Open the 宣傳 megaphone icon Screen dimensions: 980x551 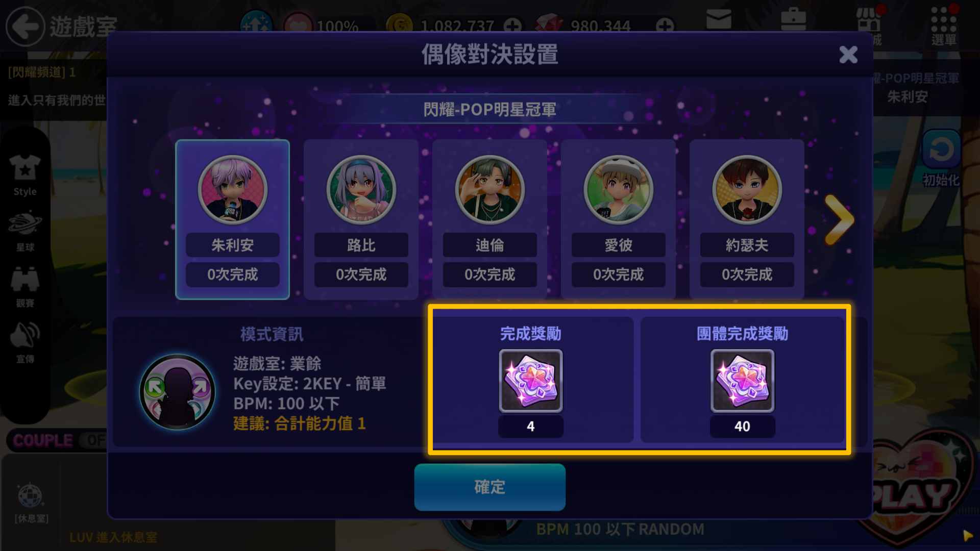coord(25,343)
